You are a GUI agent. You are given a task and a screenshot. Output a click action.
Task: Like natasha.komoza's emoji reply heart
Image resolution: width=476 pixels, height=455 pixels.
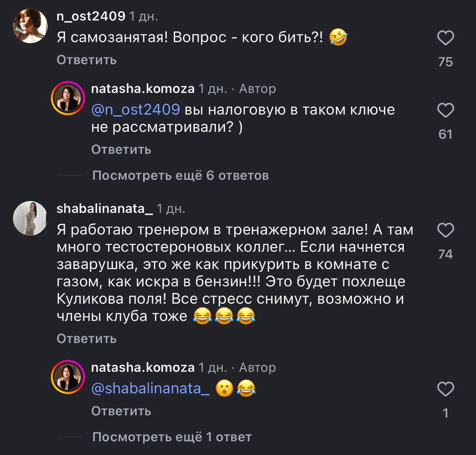[x=445, y=389]
